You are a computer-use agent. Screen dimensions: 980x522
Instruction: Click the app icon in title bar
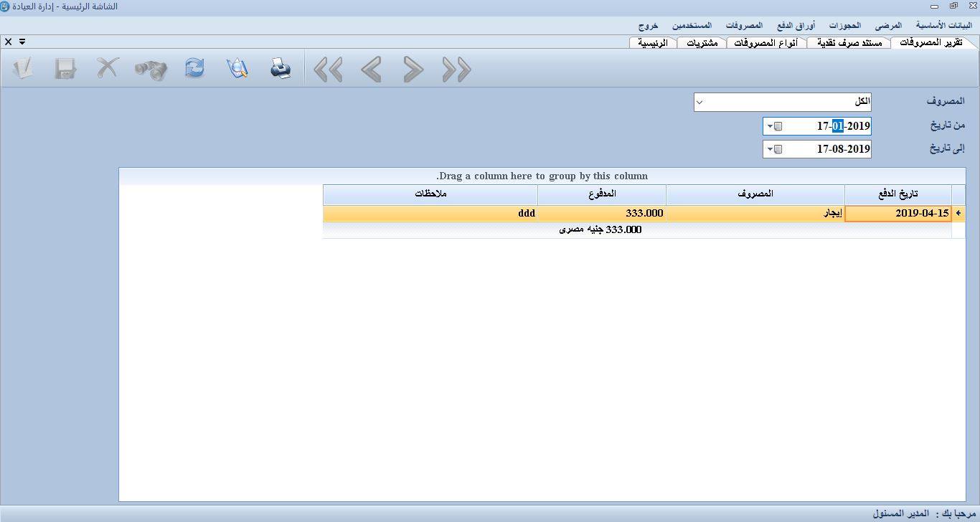pos(5,6)
